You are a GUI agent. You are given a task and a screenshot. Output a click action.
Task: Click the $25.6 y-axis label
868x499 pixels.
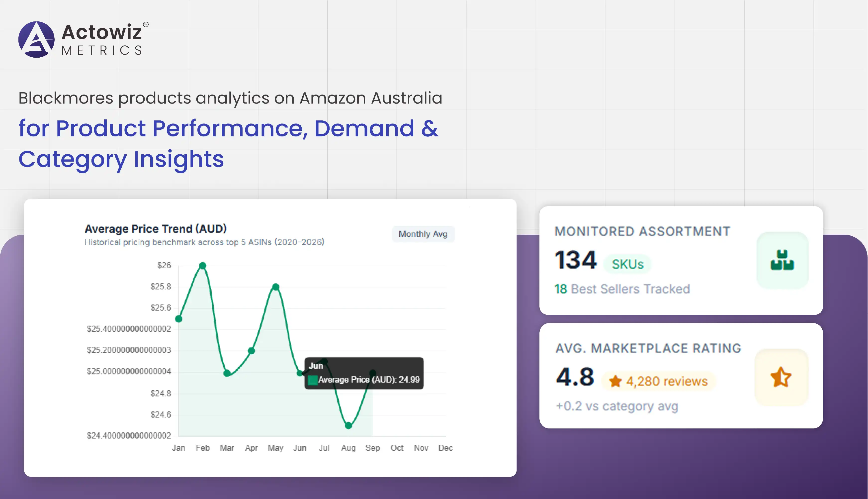point(161,308)
